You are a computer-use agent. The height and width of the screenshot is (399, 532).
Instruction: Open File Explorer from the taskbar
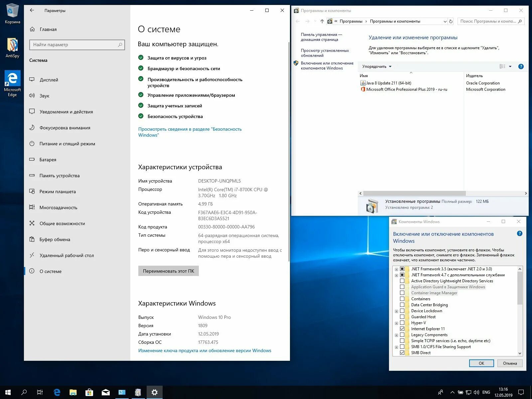[x=73, y=392]
